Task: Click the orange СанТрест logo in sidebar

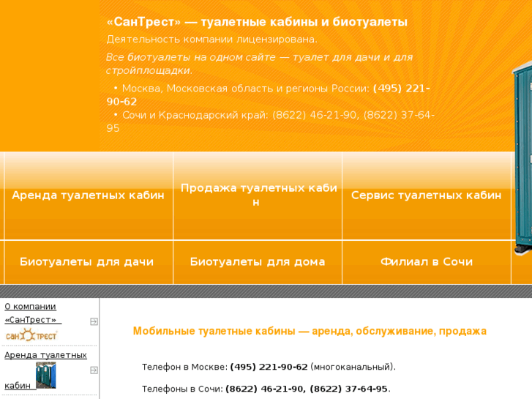Action: 31,335
